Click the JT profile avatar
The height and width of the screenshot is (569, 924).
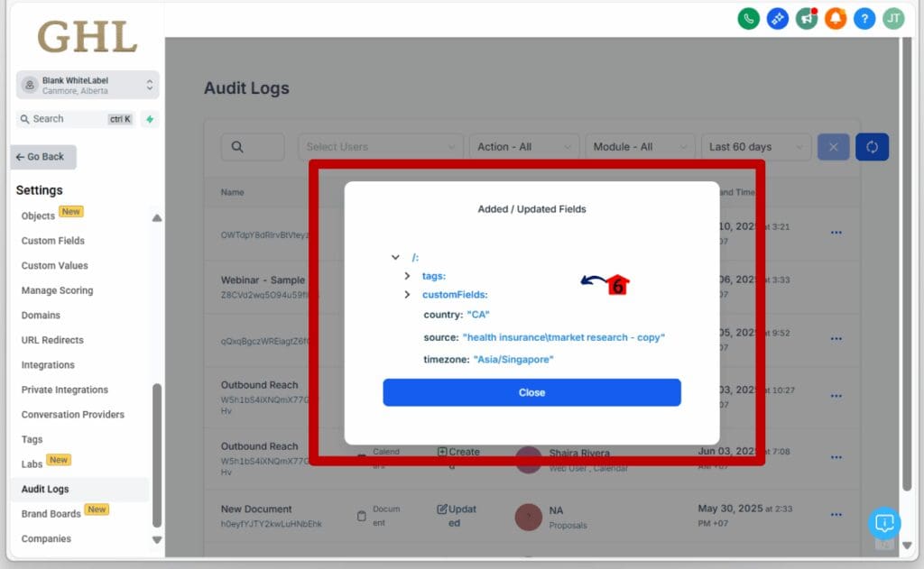892,18
